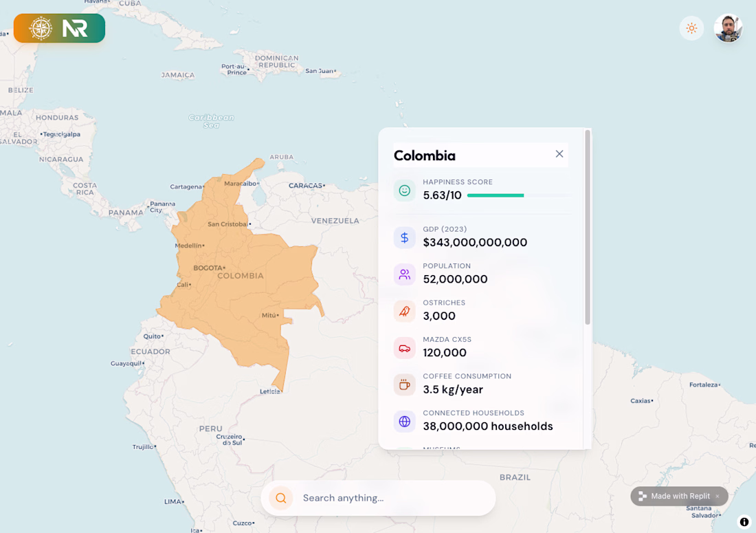Click the Coffee Consumption cup icon
The height and width of the screenshot is (533, 756).
[405, 384]
